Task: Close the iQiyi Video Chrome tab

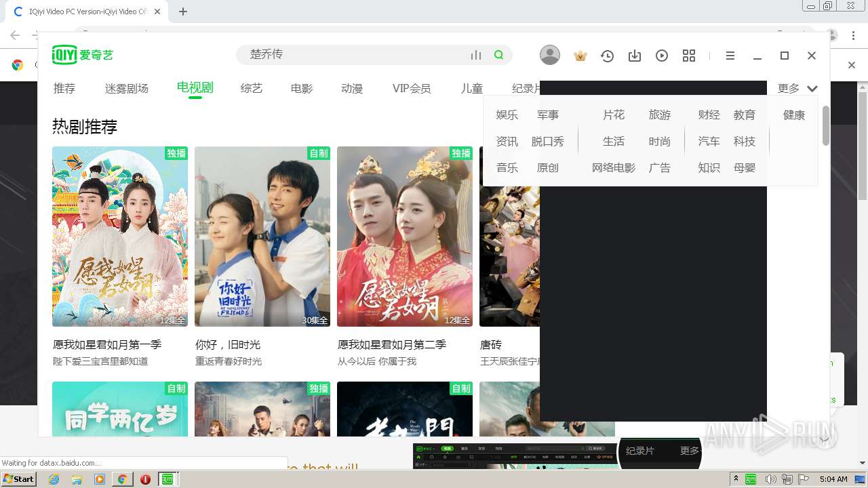Action: 157,12
